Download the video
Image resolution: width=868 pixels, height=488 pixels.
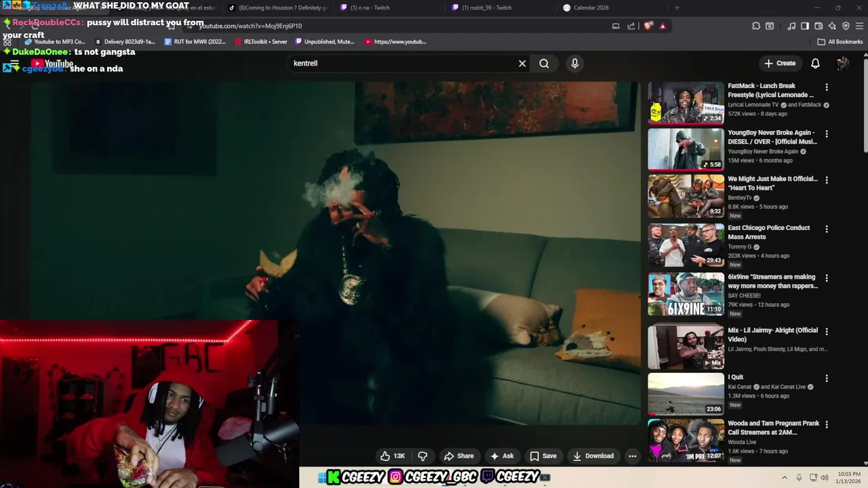593,456
